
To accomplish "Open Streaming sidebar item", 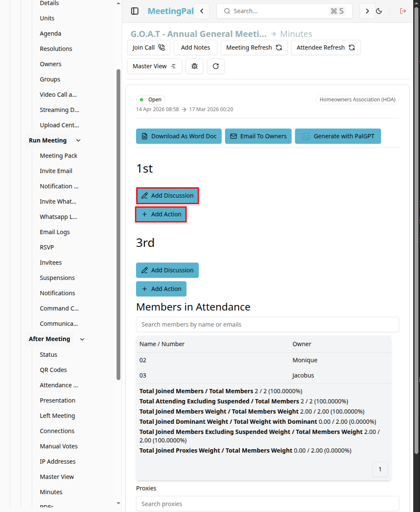I will [x=59, y=110].
